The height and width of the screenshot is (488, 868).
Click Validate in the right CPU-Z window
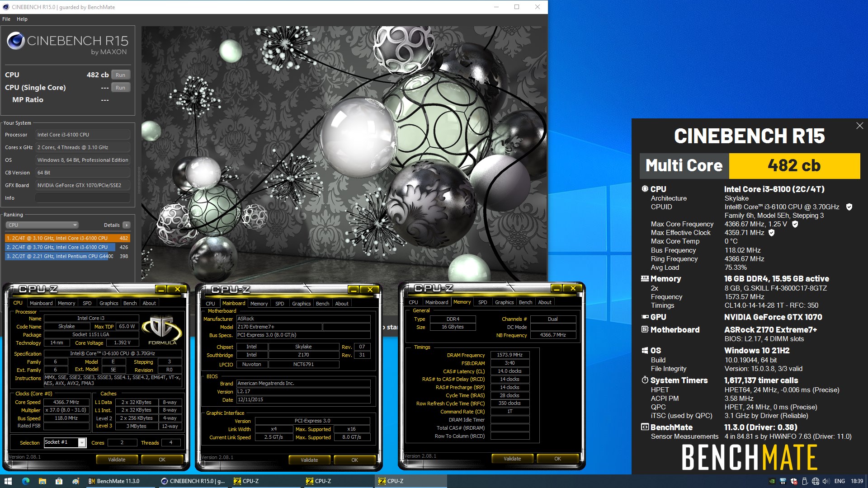(512, 459)
